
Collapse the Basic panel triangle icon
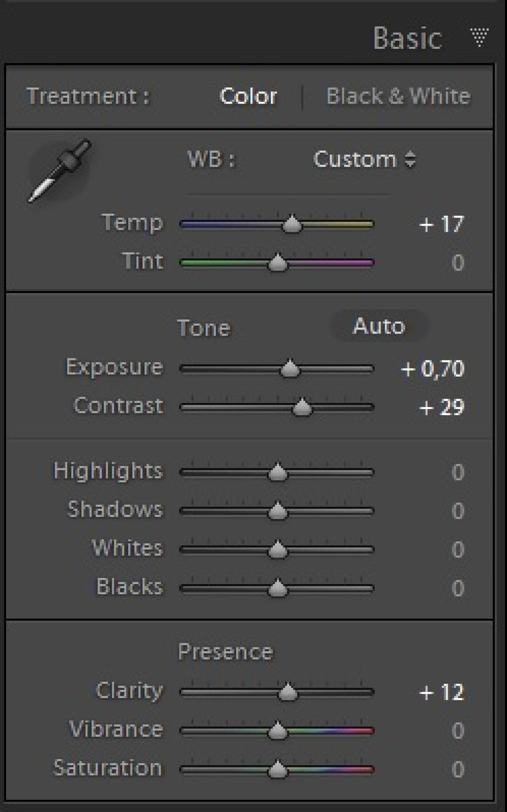[479, 37]
